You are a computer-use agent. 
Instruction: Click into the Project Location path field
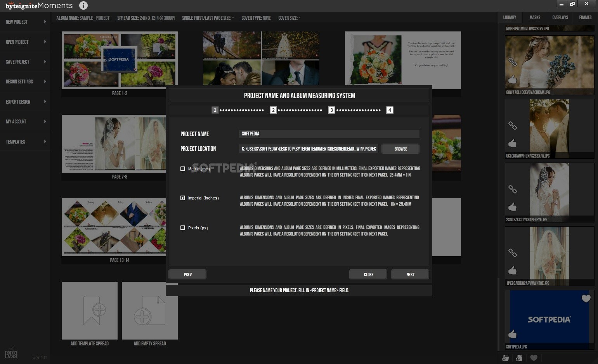tap(309, 149)
